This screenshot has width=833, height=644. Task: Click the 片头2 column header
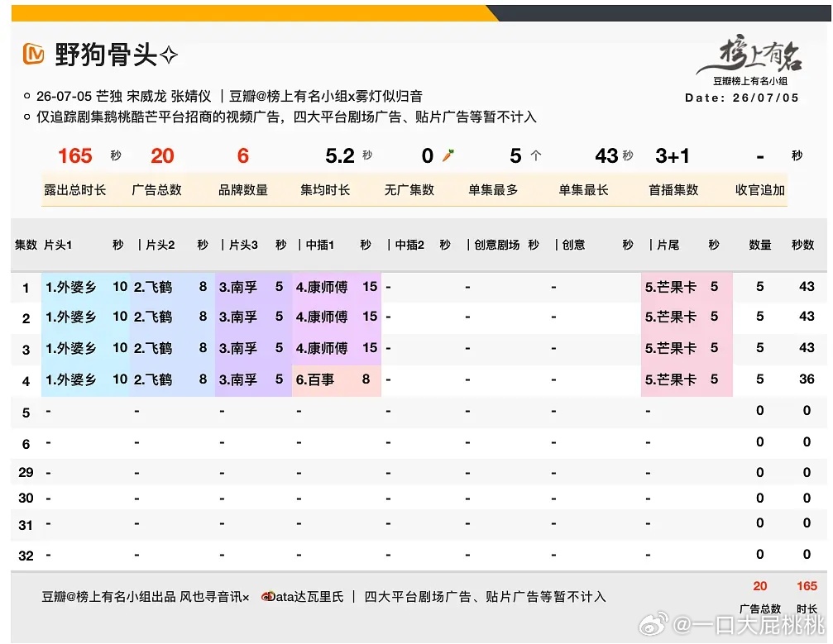tap(160, 245)
